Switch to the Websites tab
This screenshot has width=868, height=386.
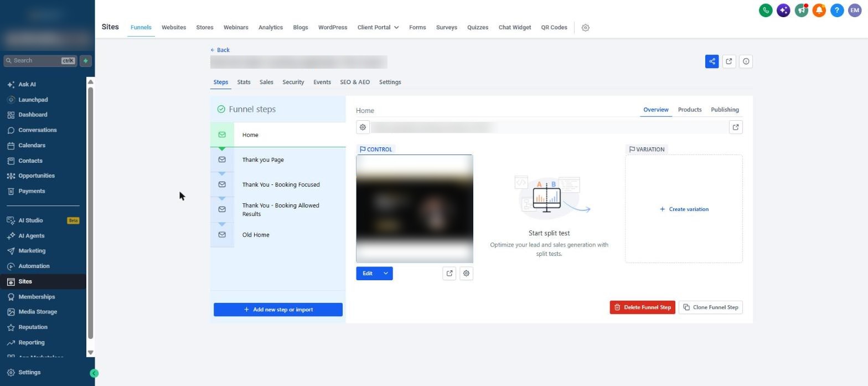coord(174,27)
